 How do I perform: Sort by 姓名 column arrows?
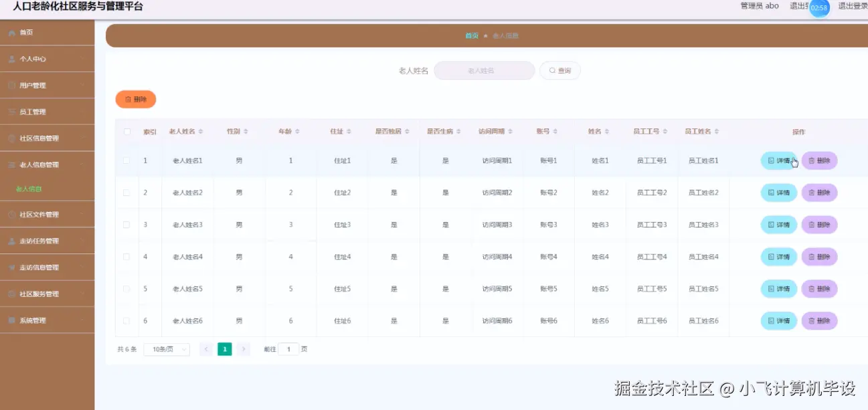(607, 132)
